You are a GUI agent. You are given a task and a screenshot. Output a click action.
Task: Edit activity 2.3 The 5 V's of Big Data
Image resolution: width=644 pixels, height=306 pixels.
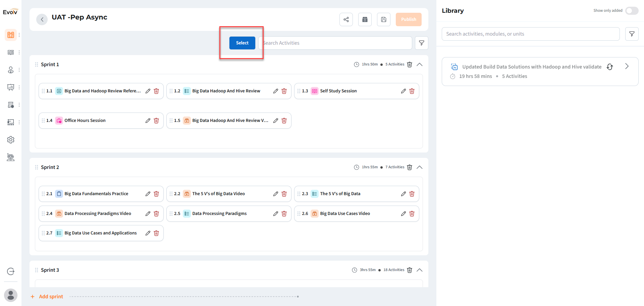coord(403,194)
